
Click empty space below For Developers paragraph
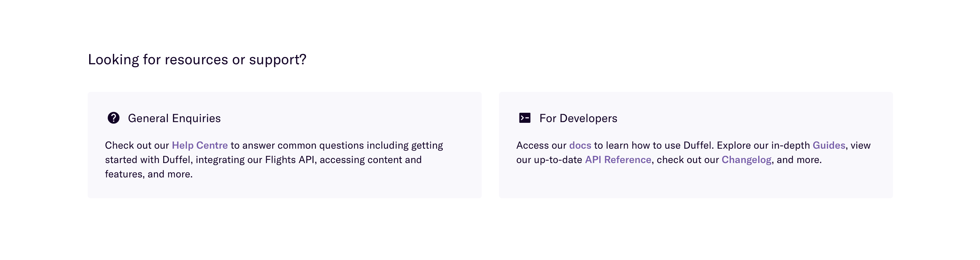695,182
